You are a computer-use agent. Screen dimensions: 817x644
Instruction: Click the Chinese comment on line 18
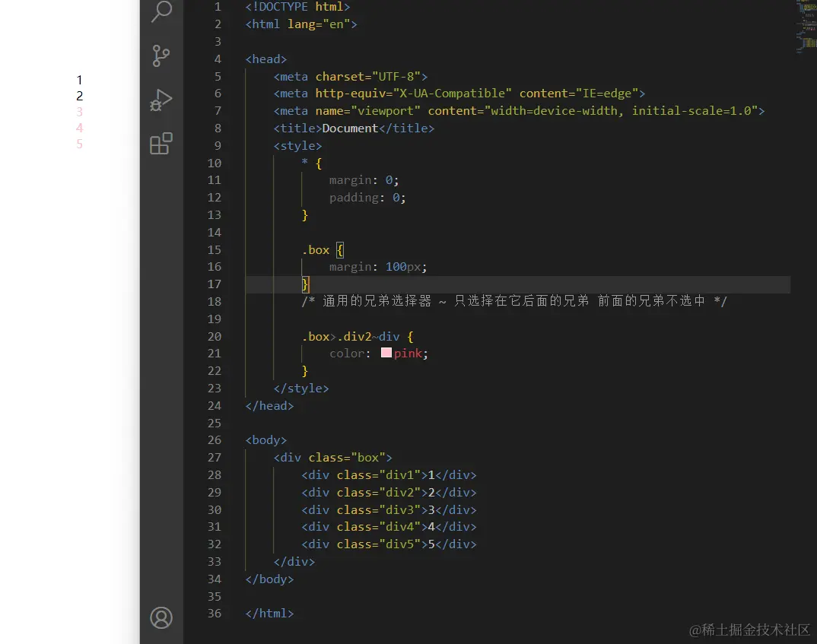point(513,301)
